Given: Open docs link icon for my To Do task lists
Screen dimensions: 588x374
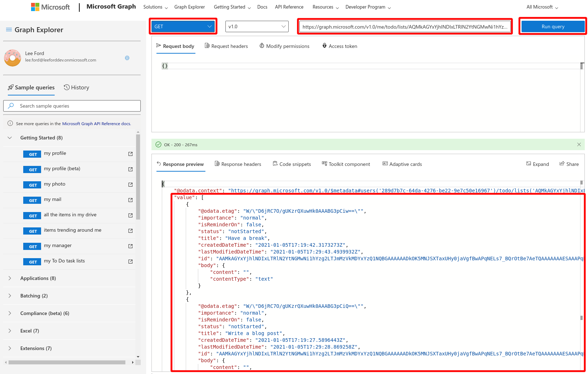Looking at the screenshot, I should pyautogui.click(x=130, y=261).
